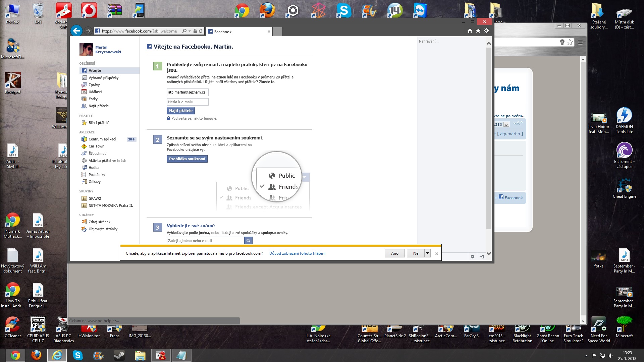
Task: Open Chrome menu icon in background window
Action: 580,42
